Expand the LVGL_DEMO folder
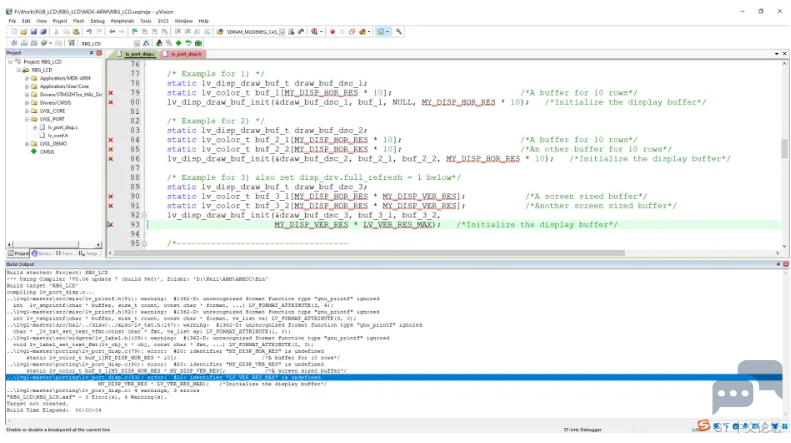The width and height of the screenshot is (791, 443). click(27, 144)
